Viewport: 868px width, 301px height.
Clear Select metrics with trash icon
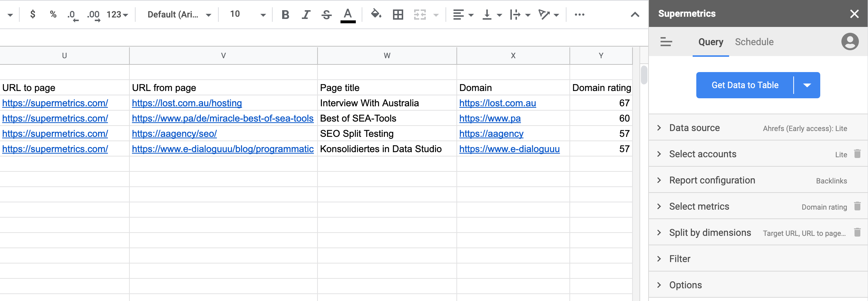(x=857, y=206)
